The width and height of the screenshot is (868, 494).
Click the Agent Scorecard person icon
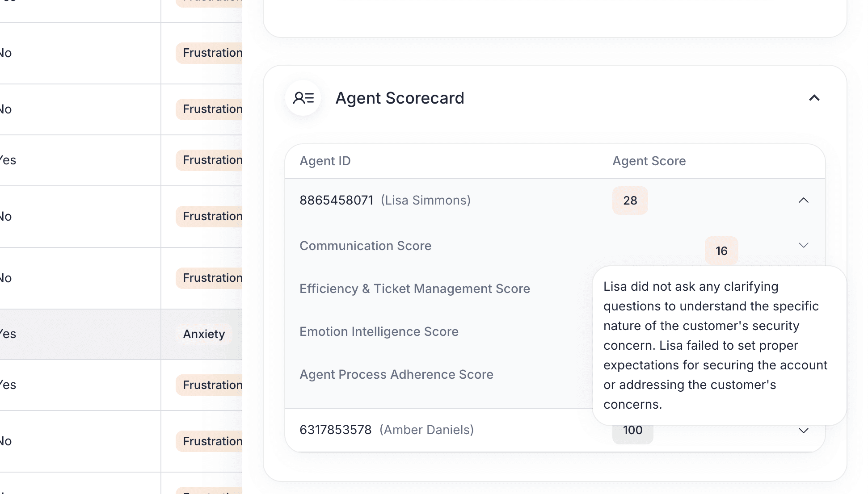pyautogui.click(x=303, y=98)
